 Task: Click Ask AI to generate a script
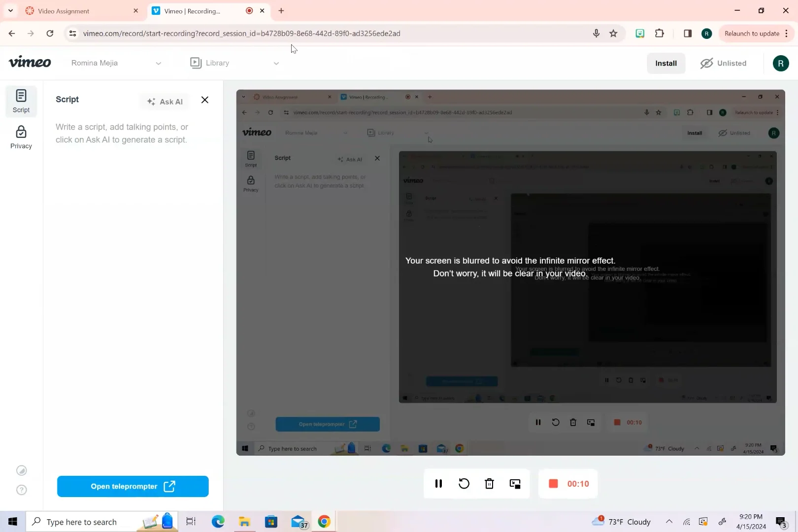pos(165,101)
